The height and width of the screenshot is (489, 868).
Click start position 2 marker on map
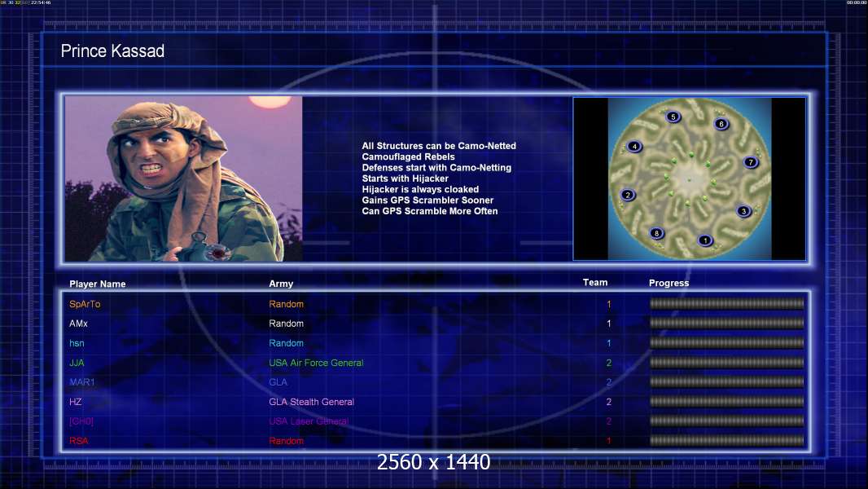[628, 195]
